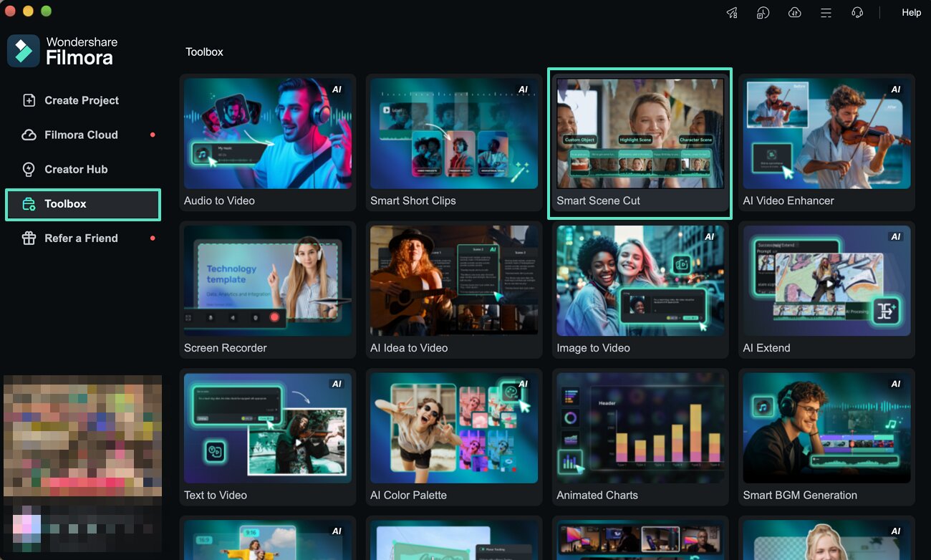Image resolution: width=931 pixels, height=560 pixels.
Task: Select Create Project in the sidebar
Action: [x=82, y=100]
